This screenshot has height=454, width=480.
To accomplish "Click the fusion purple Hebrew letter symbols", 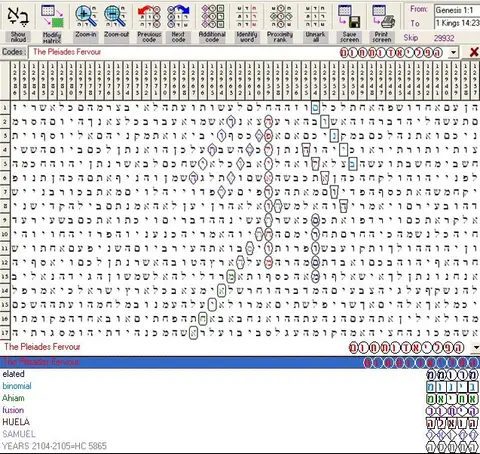I will coord(453,411).
